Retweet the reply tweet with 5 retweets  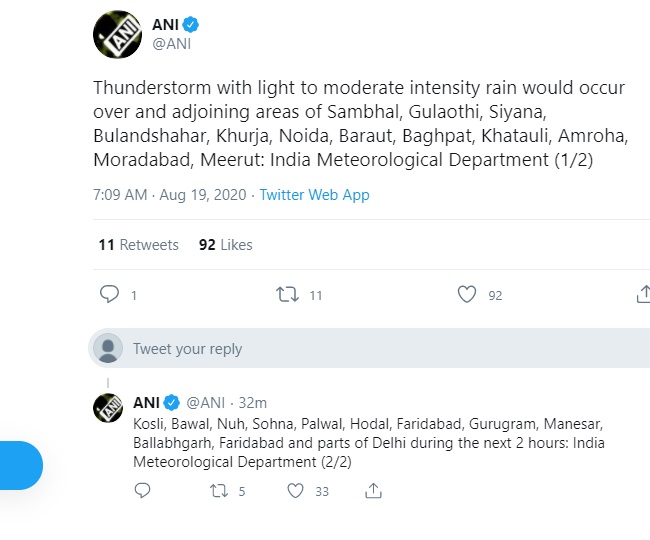218,491
